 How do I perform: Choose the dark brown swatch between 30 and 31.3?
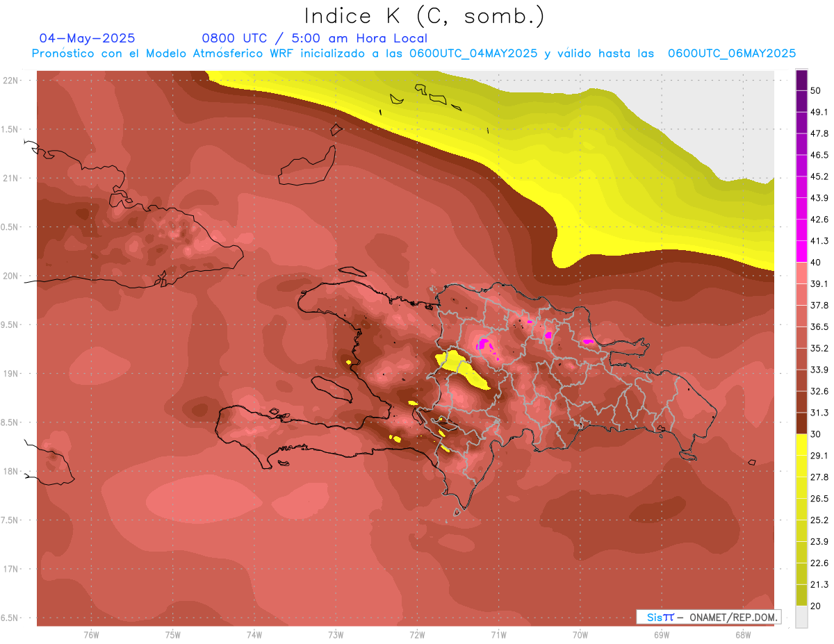pos(801,423)
